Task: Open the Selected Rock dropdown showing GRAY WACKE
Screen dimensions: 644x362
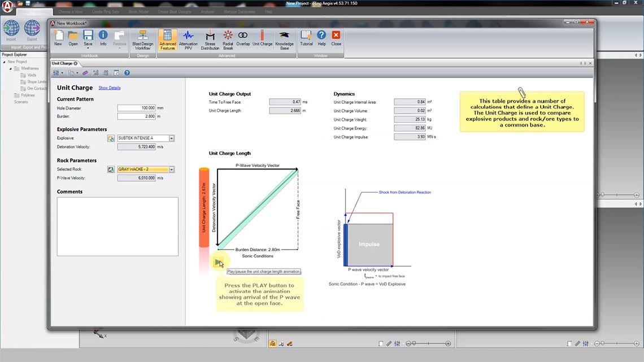Action: [x=172, y=169]
